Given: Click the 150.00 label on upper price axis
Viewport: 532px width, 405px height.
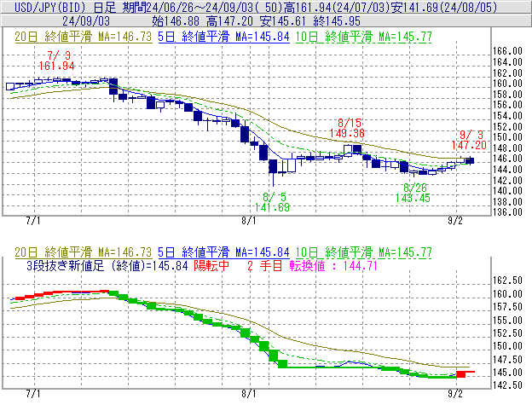Looking at the screenshot, I should click(507, 137).
